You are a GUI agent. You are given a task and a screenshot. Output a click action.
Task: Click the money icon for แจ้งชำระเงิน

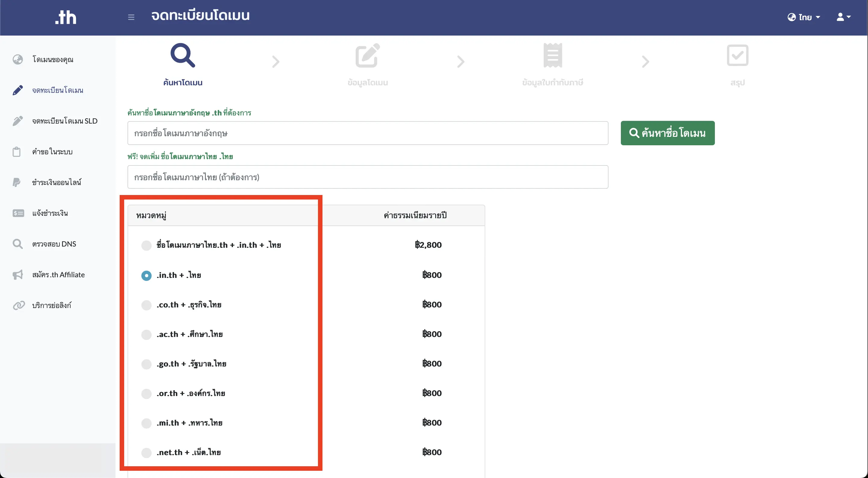pyautogui.click(x=18, y=213)
